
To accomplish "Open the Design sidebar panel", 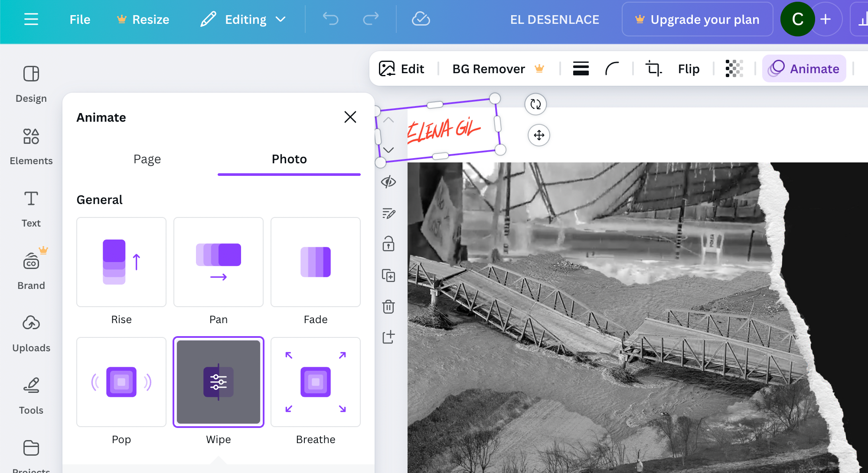I will click(x=31, y=84).
